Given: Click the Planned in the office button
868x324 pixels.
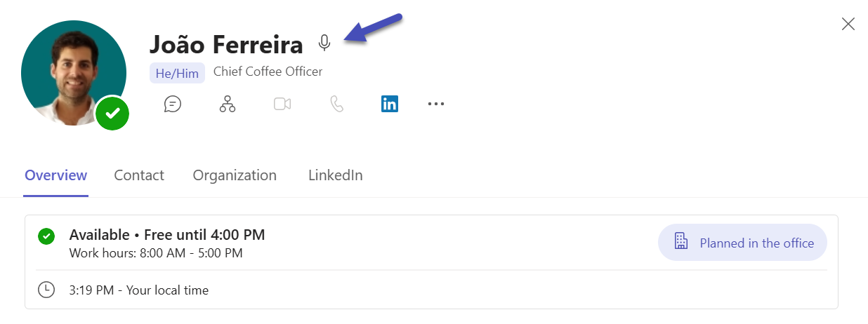Looking at the screenshot, I should point(742,243).
